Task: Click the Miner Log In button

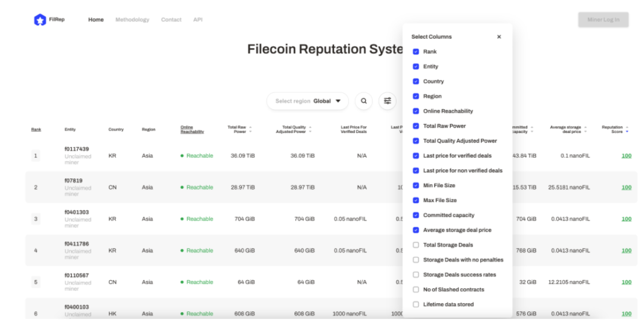Action: click(x=603, y=20)
